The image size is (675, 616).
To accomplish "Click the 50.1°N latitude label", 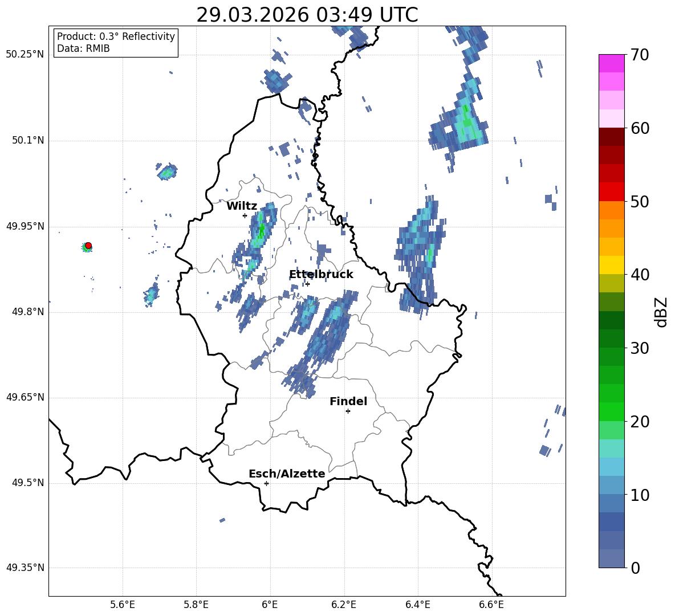I will [27, 141].
